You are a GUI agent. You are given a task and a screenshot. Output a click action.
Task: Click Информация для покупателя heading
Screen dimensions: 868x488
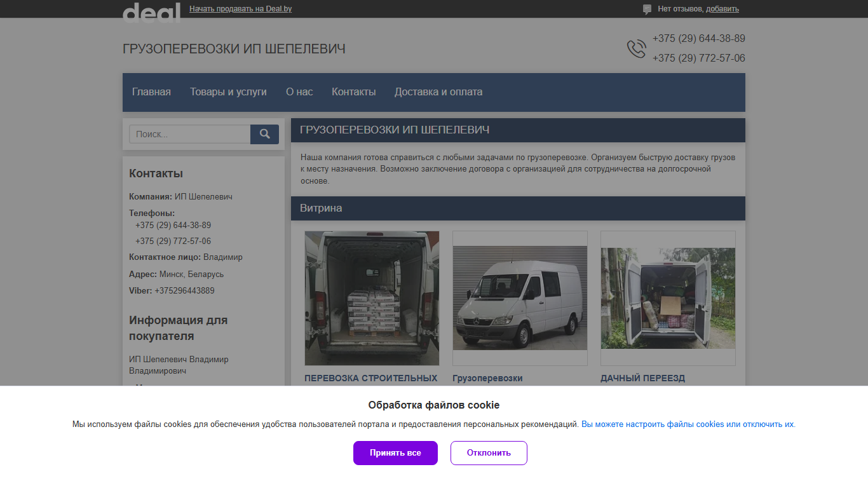click(178, 328)
